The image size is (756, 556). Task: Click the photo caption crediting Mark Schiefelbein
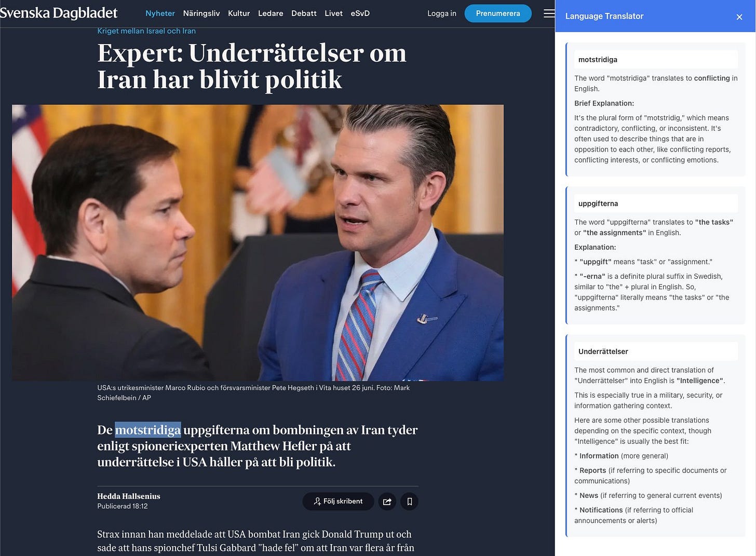click(x=253, y=392)
